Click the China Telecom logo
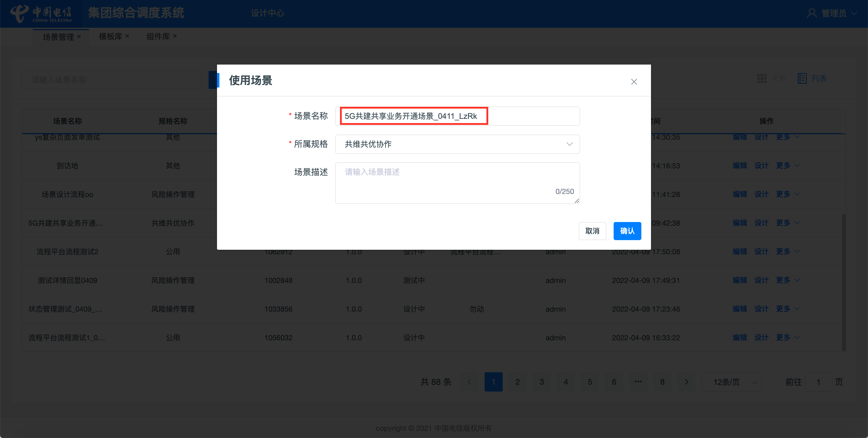This screenshot has height=438, width=868. (41, 14)
